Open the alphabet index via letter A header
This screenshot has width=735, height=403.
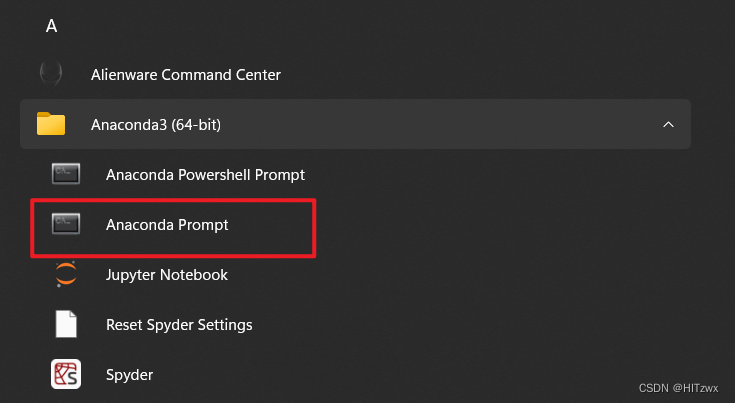click(x=51, y=26)
